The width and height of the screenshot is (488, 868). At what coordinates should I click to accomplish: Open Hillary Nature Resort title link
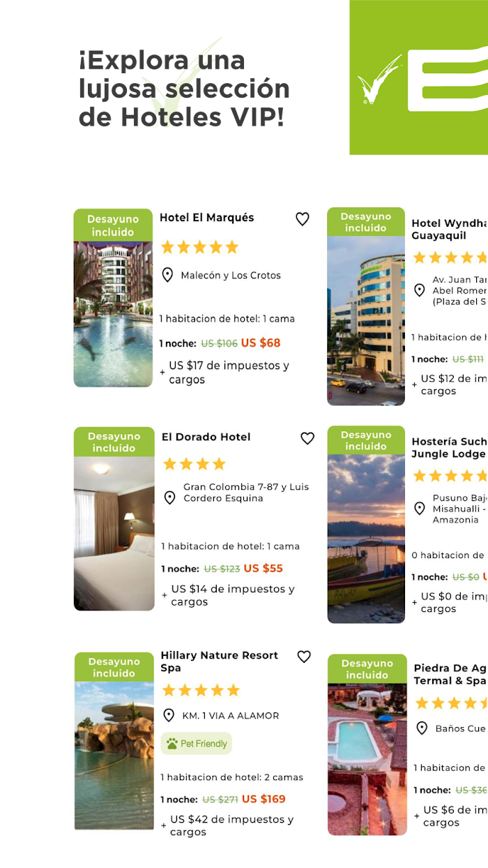pyautogui.click(x=220, y=661)
